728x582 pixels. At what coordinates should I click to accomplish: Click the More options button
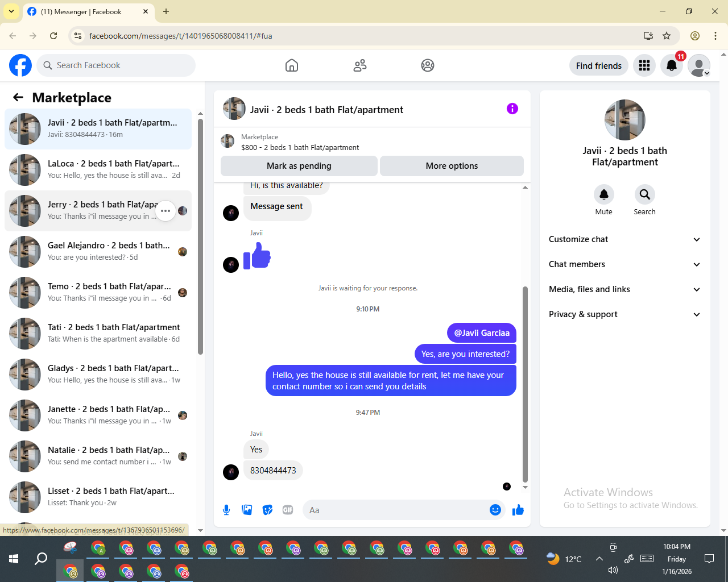[x=452, y=166]
